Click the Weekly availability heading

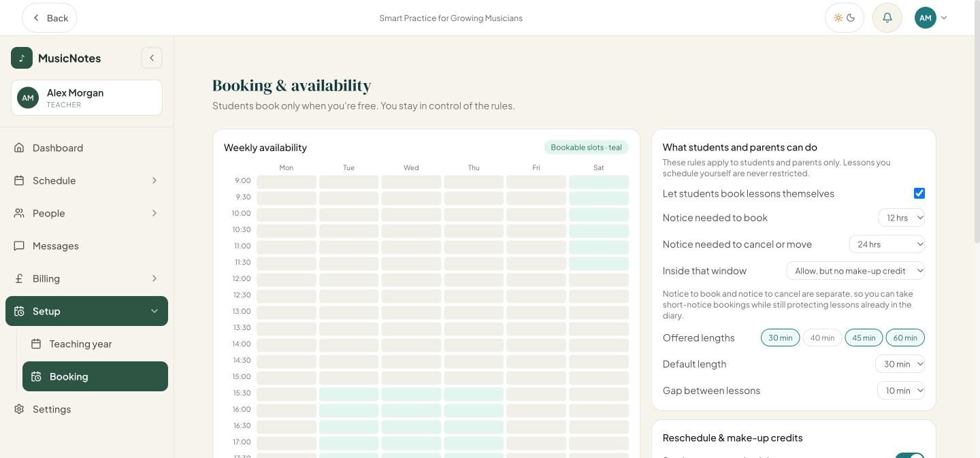click(x=265, y=148)
